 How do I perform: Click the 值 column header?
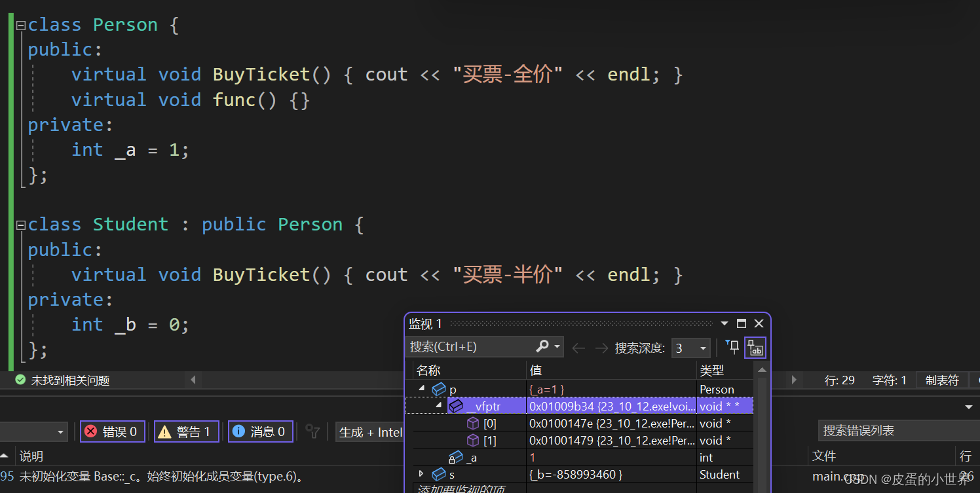pyautogui.click(x=611, y=371)
